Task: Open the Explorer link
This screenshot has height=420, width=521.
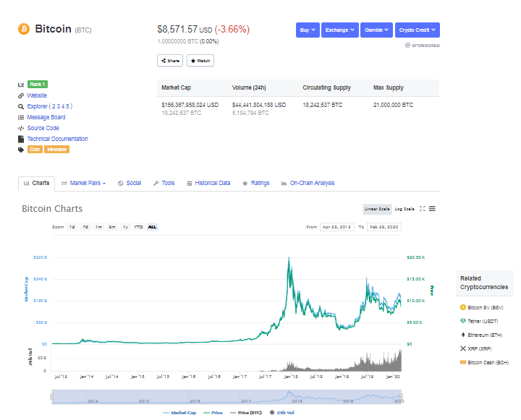Action: tap(37, 106)
